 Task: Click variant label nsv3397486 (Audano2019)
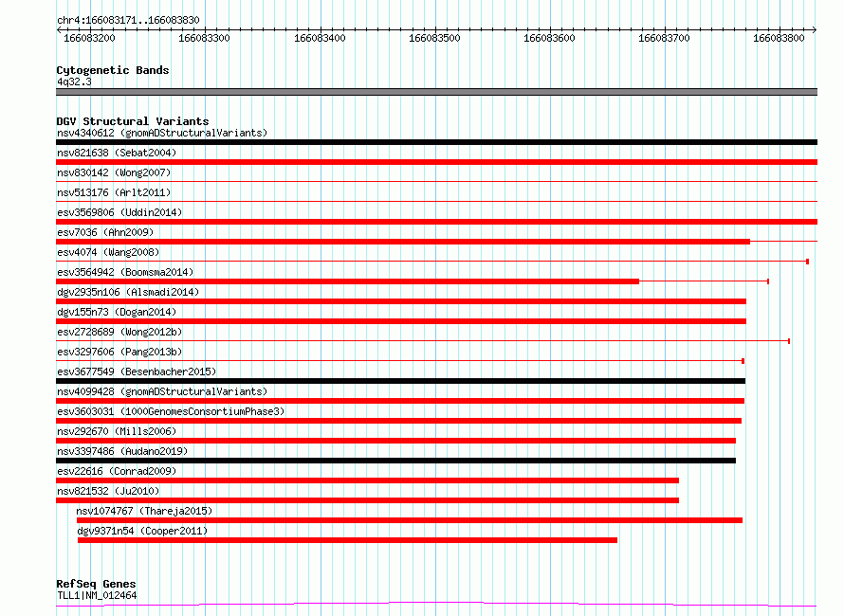pyautogui.click(x=122, y=451)
